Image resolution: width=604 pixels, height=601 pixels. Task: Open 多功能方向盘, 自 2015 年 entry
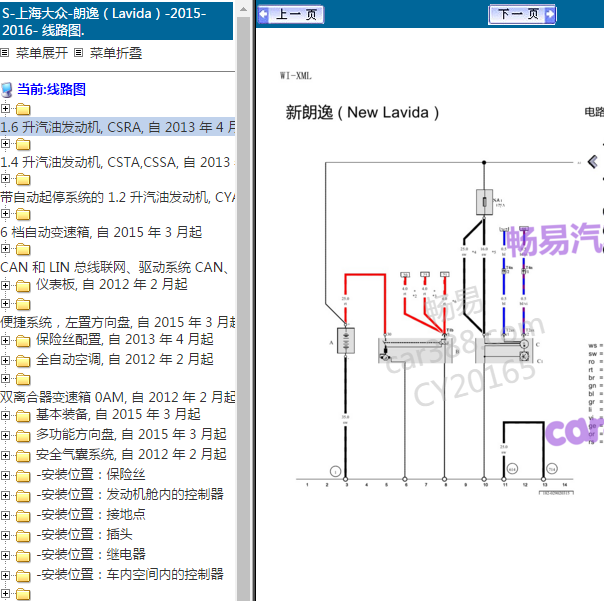131,434
